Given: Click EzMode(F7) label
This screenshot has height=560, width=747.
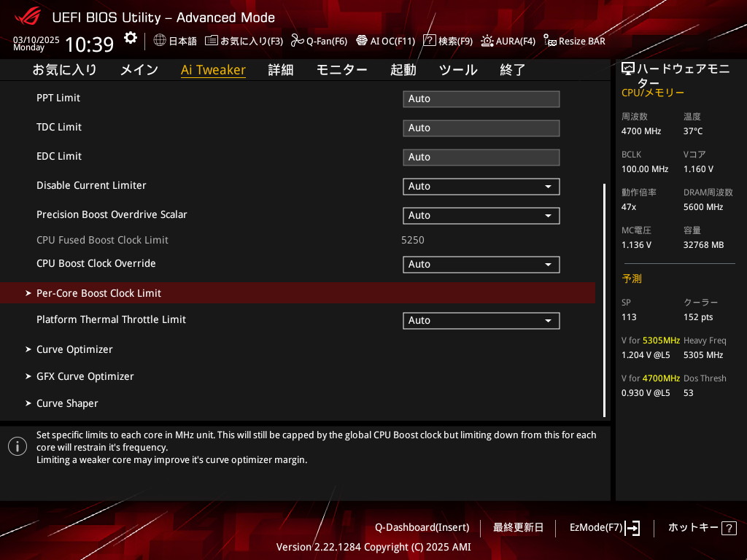Looking at the screenshot, I should [x=596, y=528].
